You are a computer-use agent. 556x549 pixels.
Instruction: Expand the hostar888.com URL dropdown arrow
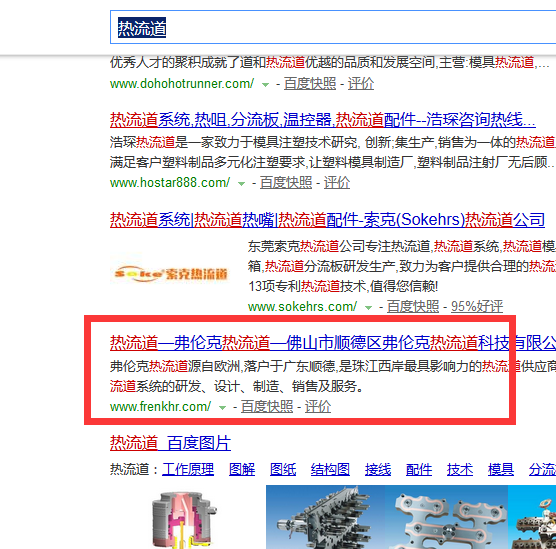coord(241,184)
